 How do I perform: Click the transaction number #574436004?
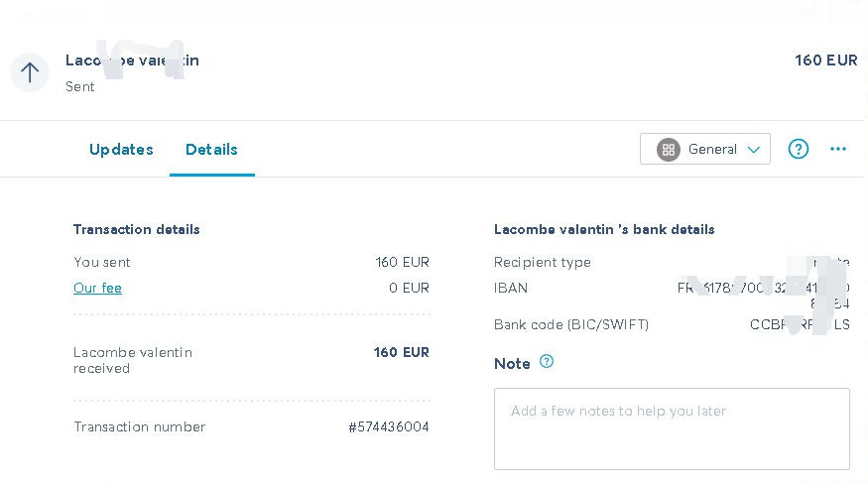point(389,426)
